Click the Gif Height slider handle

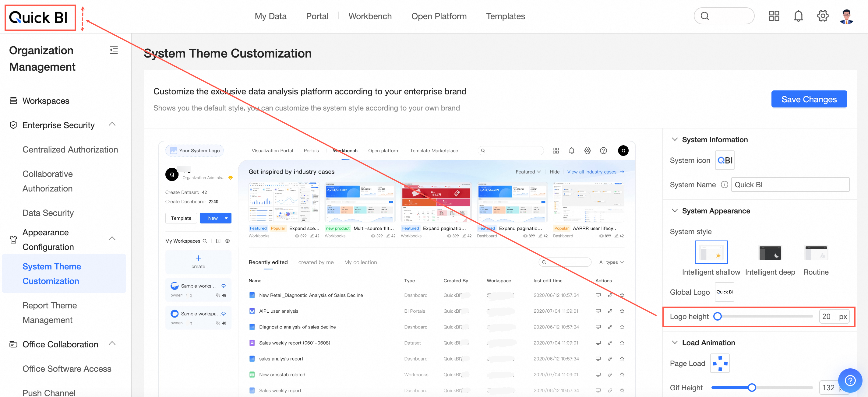[x=751, y=388]
